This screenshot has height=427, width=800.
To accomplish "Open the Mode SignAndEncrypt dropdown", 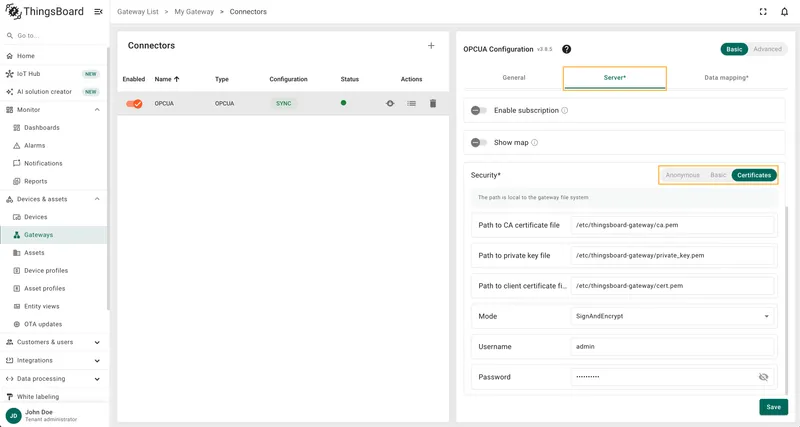I will click(x=672, y=316).
